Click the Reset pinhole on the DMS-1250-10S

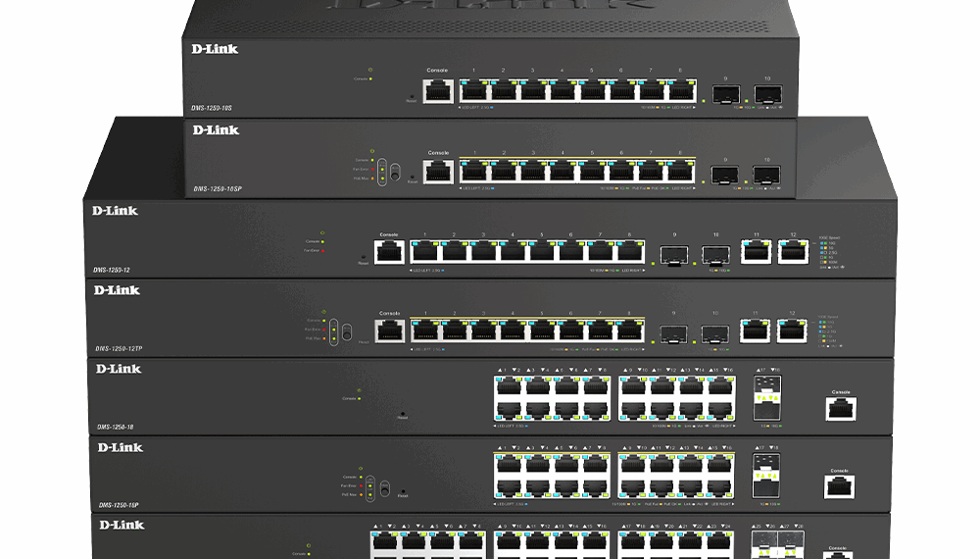click(412, 97)
